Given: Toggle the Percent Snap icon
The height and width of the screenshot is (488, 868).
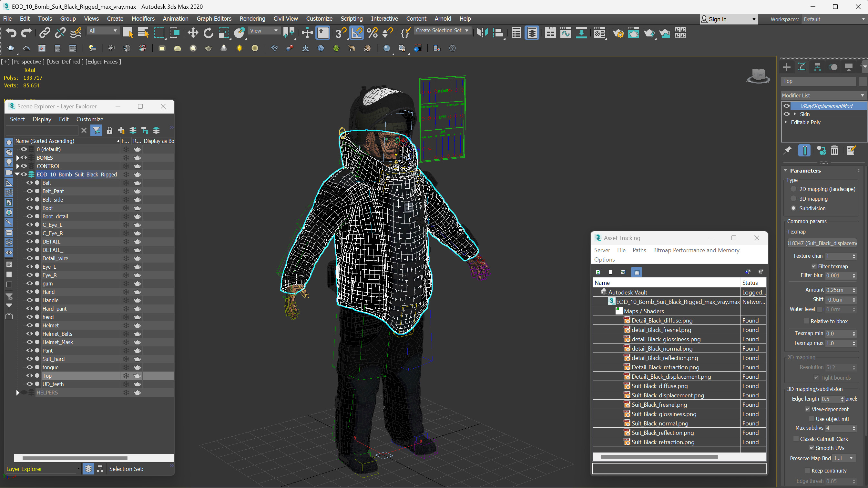Looking at the screenshot, I should (x=372, y=33).
